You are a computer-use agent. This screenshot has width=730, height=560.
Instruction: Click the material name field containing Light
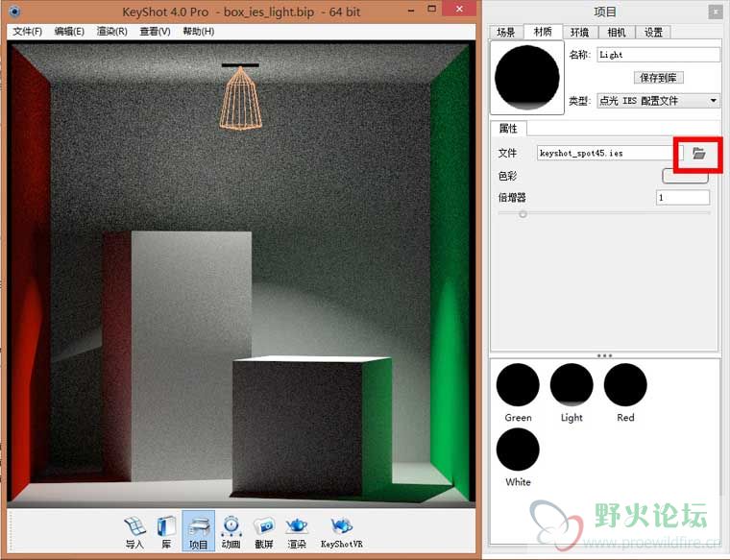coord(658,55)
